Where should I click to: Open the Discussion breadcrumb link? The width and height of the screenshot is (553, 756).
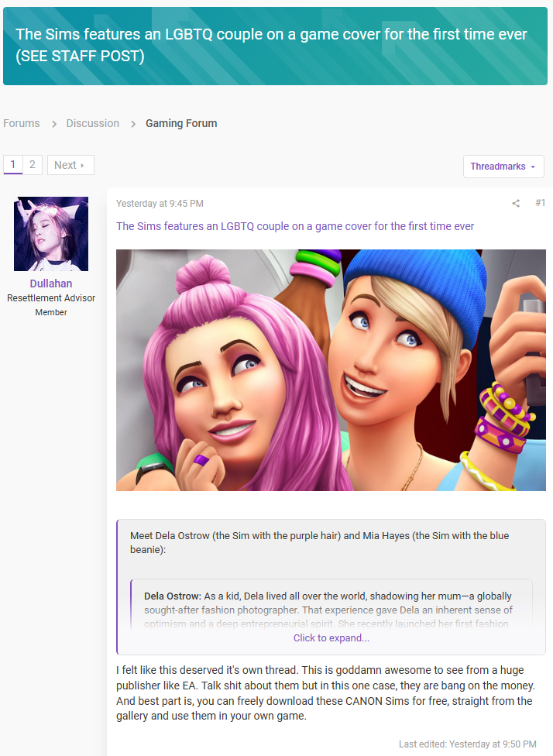pos(93,123)
